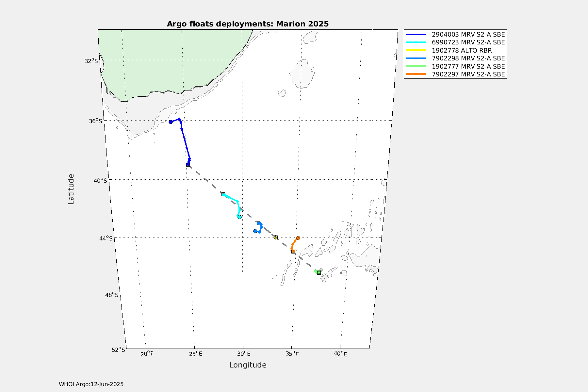Viewport: 588px width, 392px height.
Task: Click the 40°S latitude tick label
Action: pos(100,180)
